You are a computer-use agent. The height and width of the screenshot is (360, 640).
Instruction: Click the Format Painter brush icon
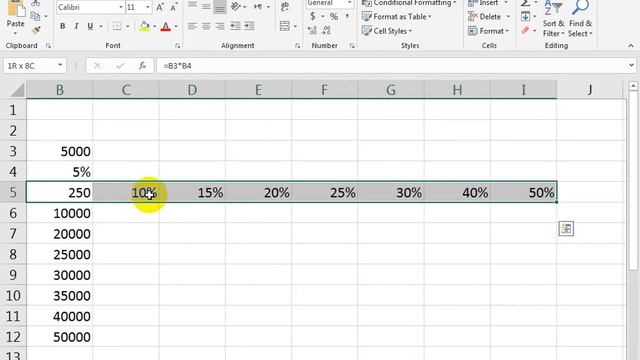(x=36, y=30)
